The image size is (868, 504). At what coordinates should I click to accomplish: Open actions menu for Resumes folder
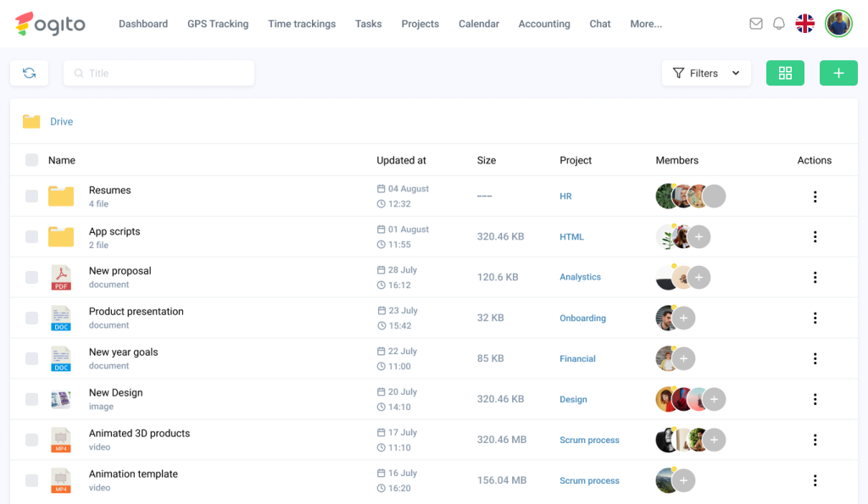pyautogui.click(x=815, y=197)
